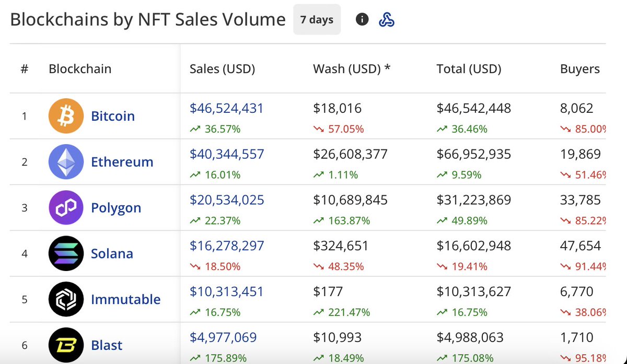Open the Bitcoin blockchain link

pyautogui.click(x=113, y=116)
